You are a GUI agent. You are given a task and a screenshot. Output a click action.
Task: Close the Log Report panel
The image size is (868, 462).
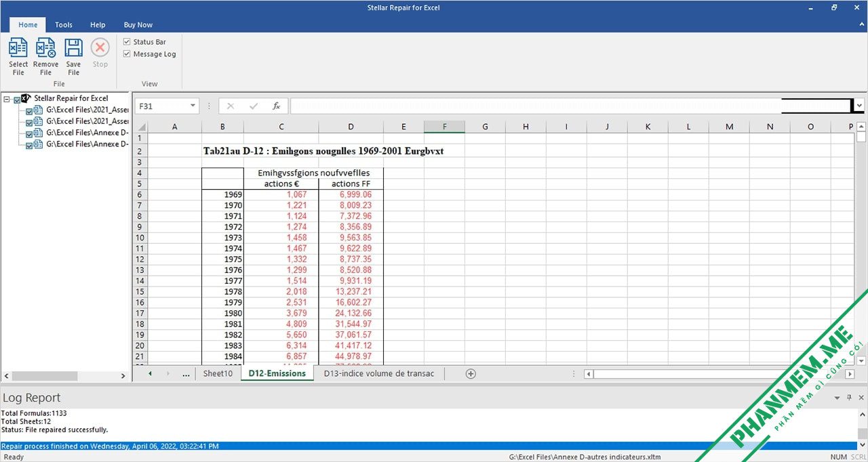point(861,398)
